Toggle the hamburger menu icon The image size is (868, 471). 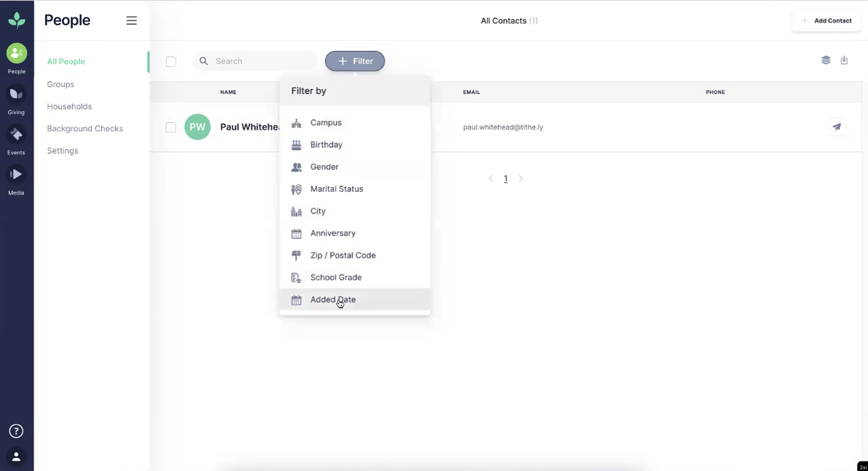pos(132,21)
